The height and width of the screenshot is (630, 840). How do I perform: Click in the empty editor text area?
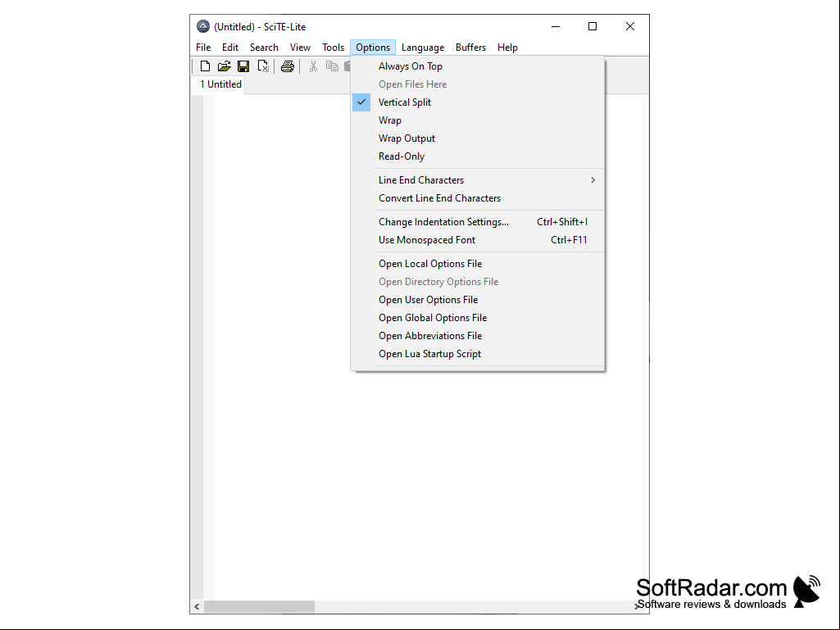click(429, 483)
